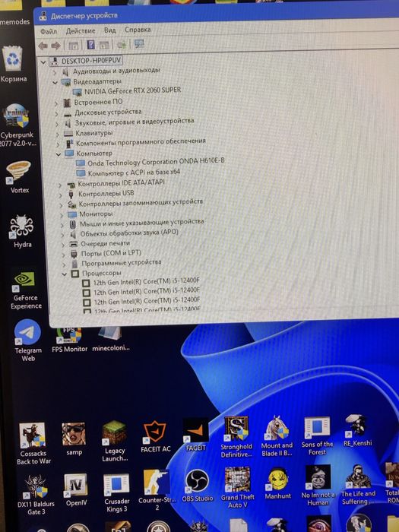Expand the Мониторы category
The width and height of the screenshot is (399, 532).
[62, 215]
